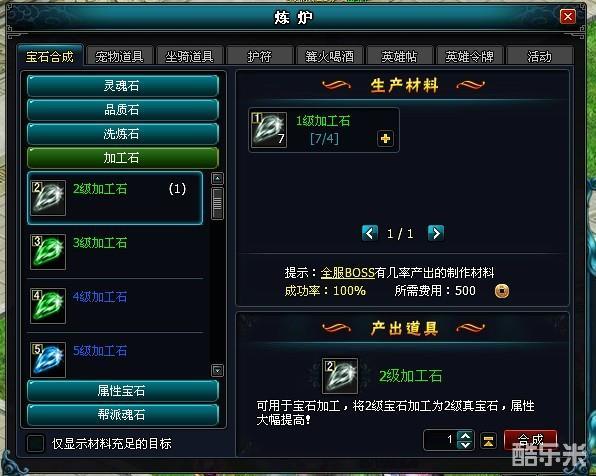Collapse the 加工石 category

[123, 158]
